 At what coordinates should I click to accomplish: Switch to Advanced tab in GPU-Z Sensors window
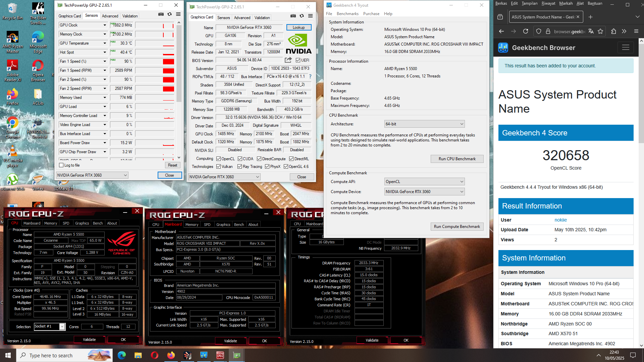pyautogui.click(x=110, y=16)
